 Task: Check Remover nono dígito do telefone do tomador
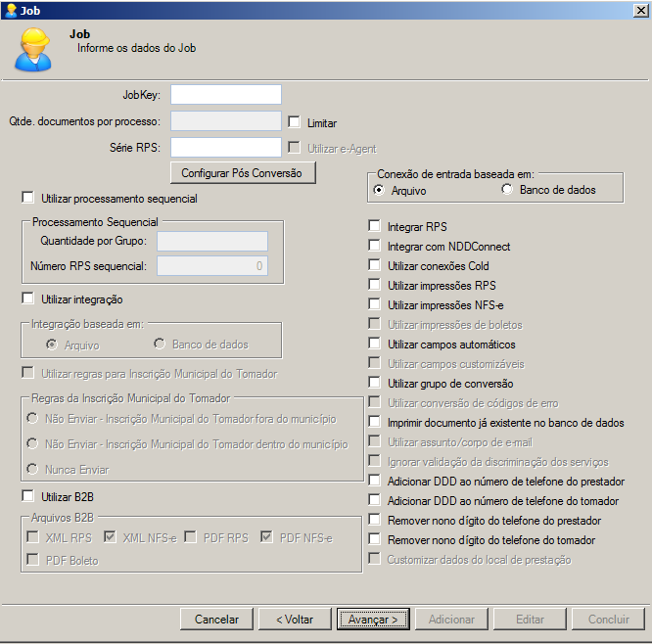click(374, 539)
